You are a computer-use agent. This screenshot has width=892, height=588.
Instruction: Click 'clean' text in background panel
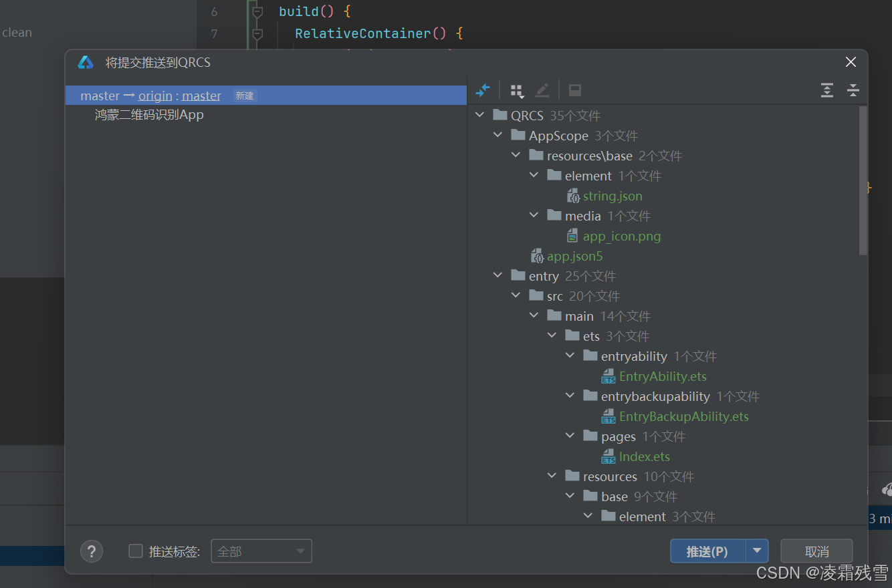click(17, 32)
